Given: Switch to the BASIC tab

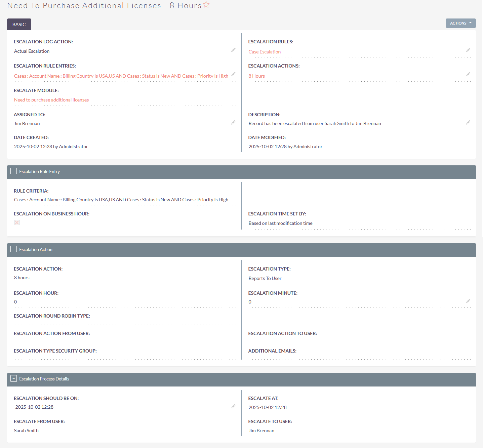Looking at the screenshot, I should tap(19, 24).
